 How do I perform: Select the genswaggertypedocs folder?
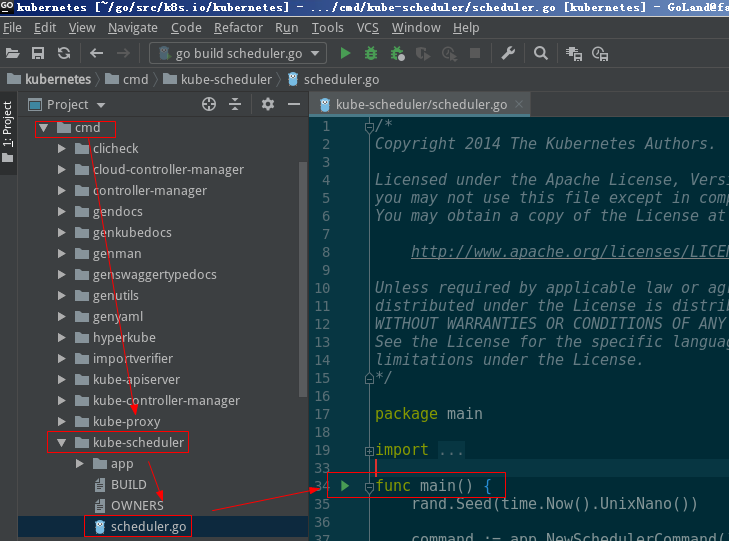154,275
